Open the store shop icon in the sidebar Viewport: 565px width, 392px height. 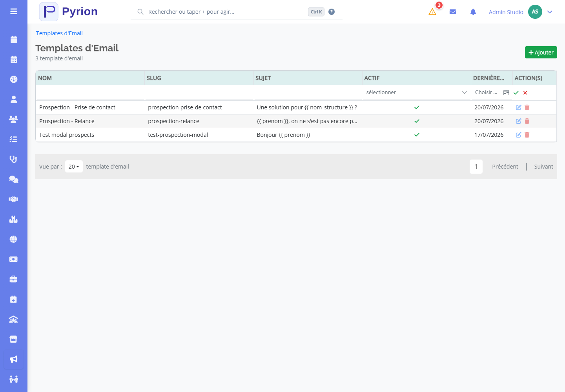pyautogui.click(x=14, y=339)
